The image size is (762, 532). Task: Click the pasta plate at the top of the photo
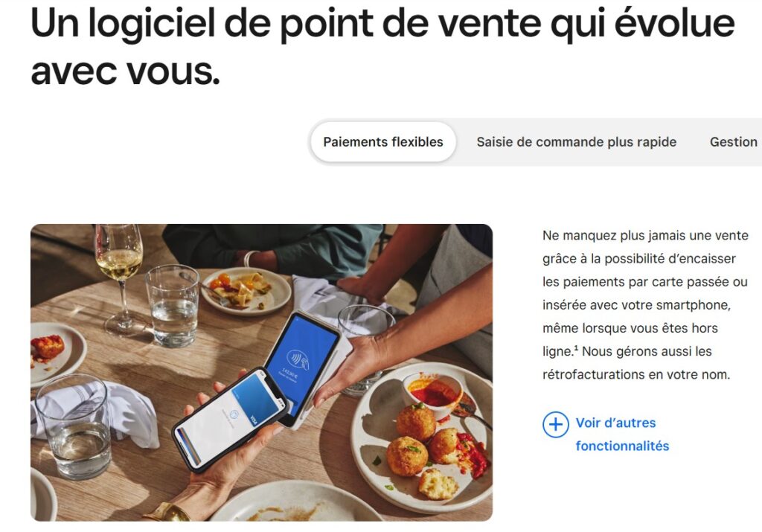(246, 290)
